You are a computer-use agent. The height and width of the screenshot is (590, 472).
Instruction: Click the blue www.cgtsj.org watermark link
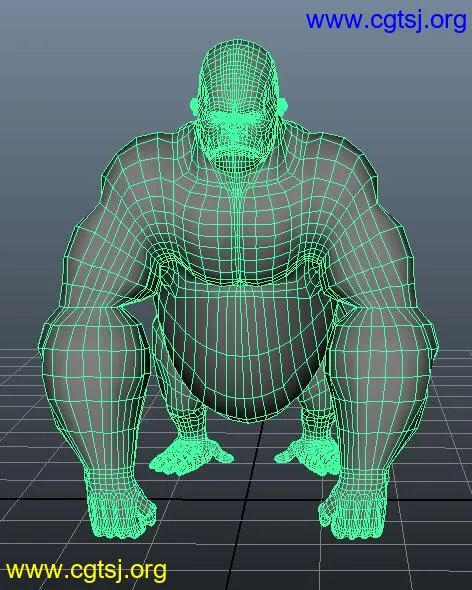pyautogui.click(x=386, y=21)
